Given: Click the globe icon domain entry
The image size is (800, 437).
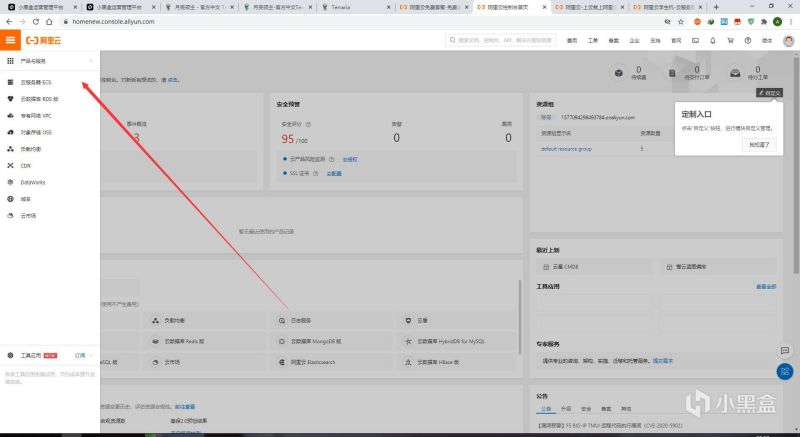Looking at the screenshot, I should point(10,199).
